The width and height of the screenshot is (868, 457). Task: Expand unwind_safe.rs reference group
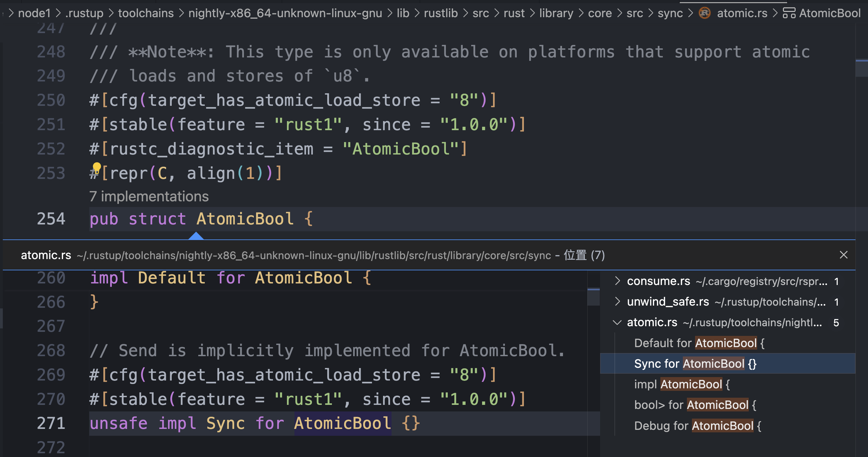617,302
